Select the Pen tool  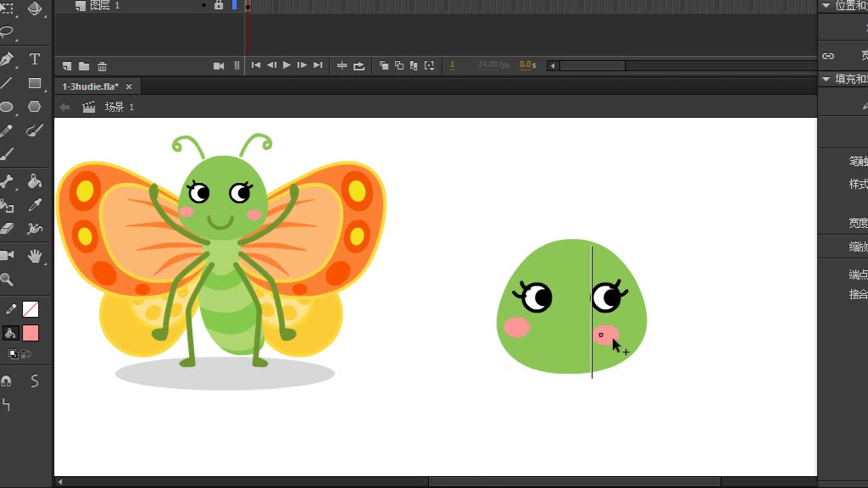point(8,59)
